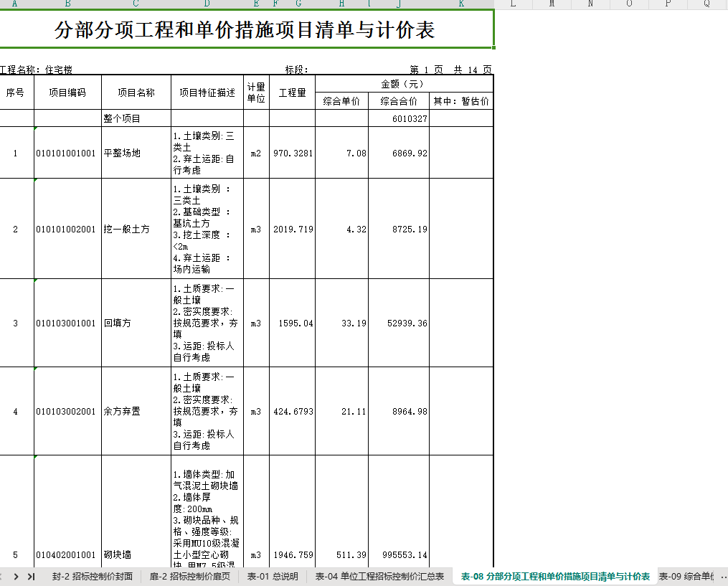Select the merged title cell 分部分项工程和单价措施项目清单与计价表
Screen dimensions: 728x586
[245, 29]
